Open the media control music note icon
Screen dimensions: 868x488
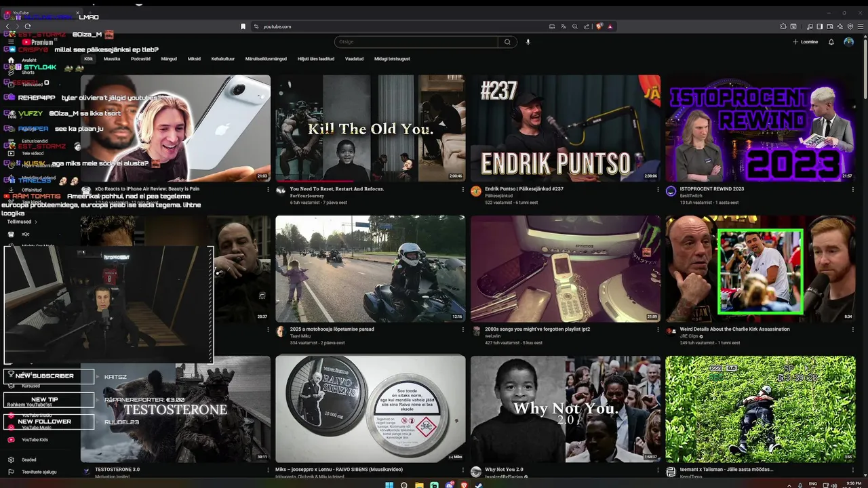point(810,26)
